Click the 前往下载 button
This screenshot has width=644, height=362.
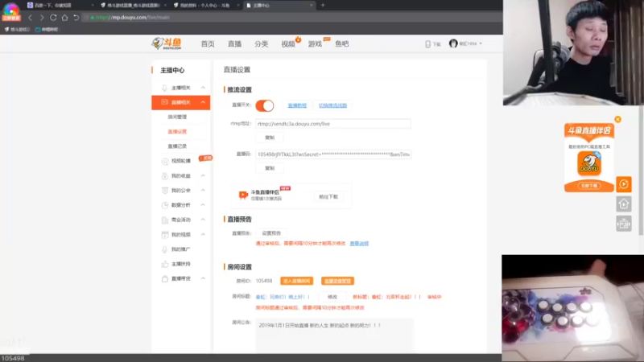tap(328, 196)
